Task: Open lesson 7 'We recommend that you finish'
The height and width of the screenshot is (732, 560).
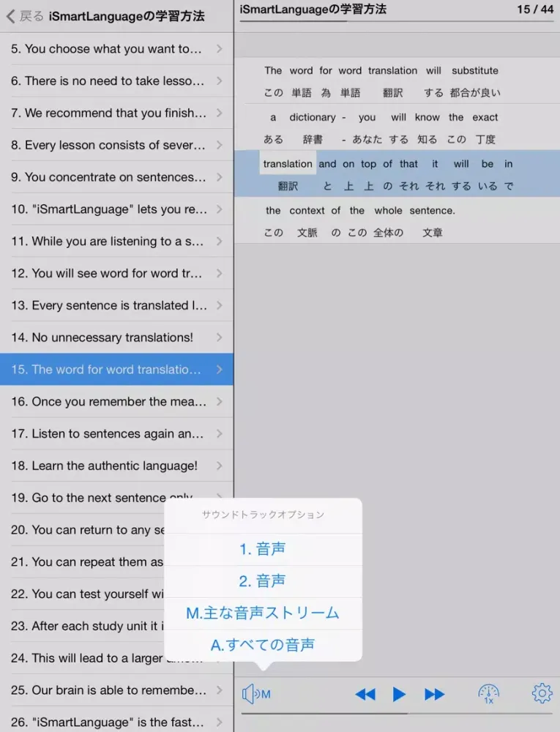Action: click(116, 113)
